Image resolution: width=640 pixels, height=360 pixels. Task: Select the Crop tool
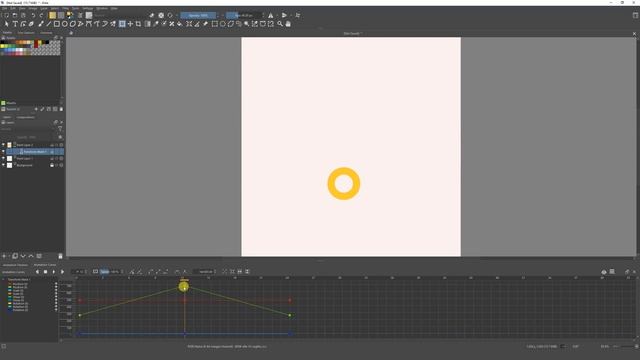[138, 24]
